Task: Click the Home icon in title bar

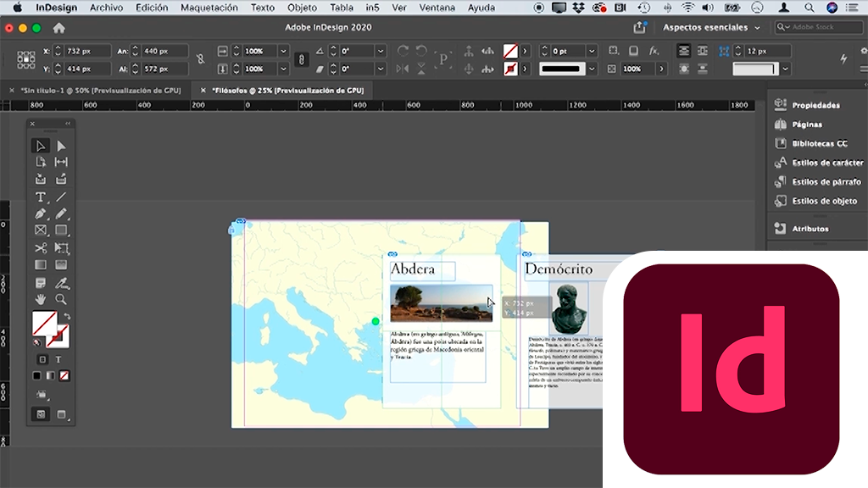Action: tap(58, 28)
